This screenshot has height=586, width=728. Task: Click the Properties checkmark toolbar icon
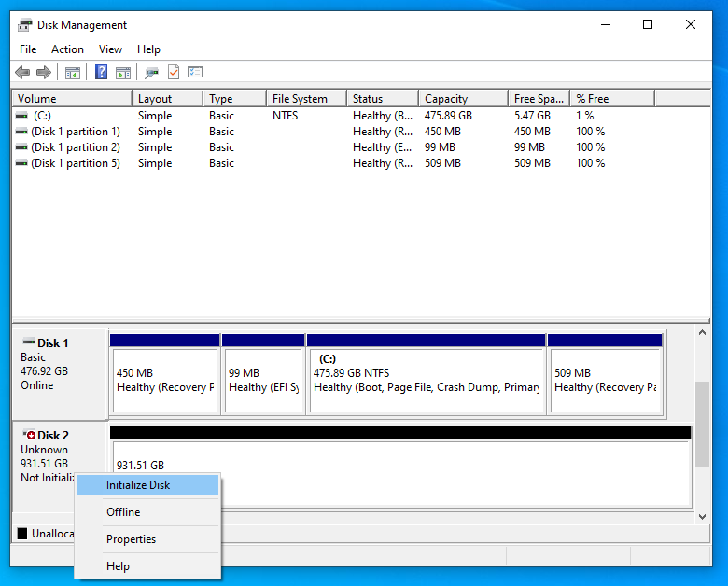click(x=174, y=72)
